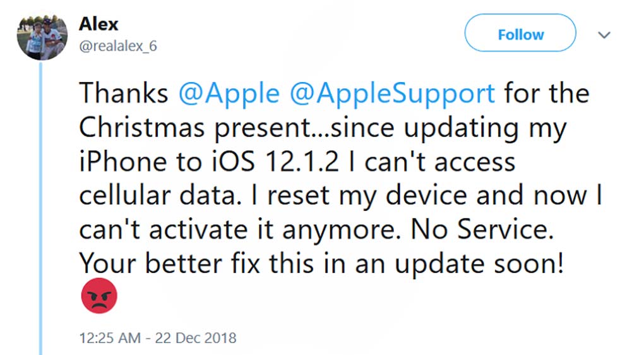The height and width of the screenshot is (355, 644).
Task: Open Alex's profile picture
Action: [x=42, y=35]
